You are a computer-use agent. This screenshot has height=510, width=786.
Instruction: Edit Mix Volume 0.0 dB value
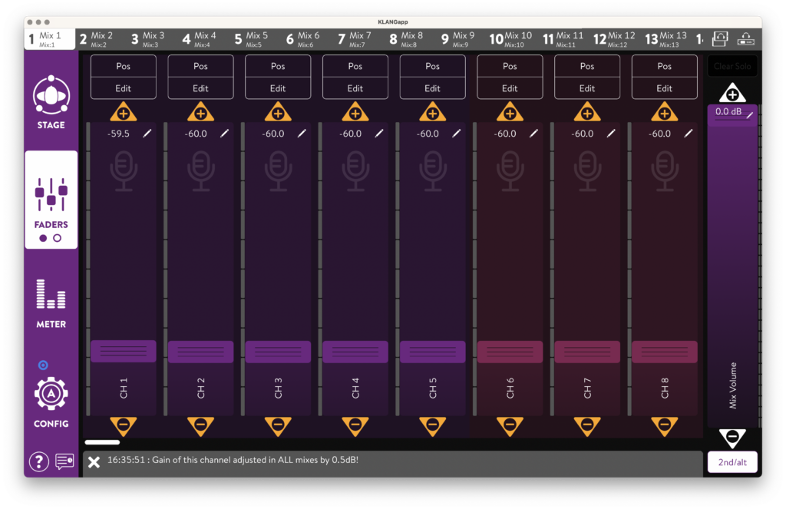[x=733, y=112]
